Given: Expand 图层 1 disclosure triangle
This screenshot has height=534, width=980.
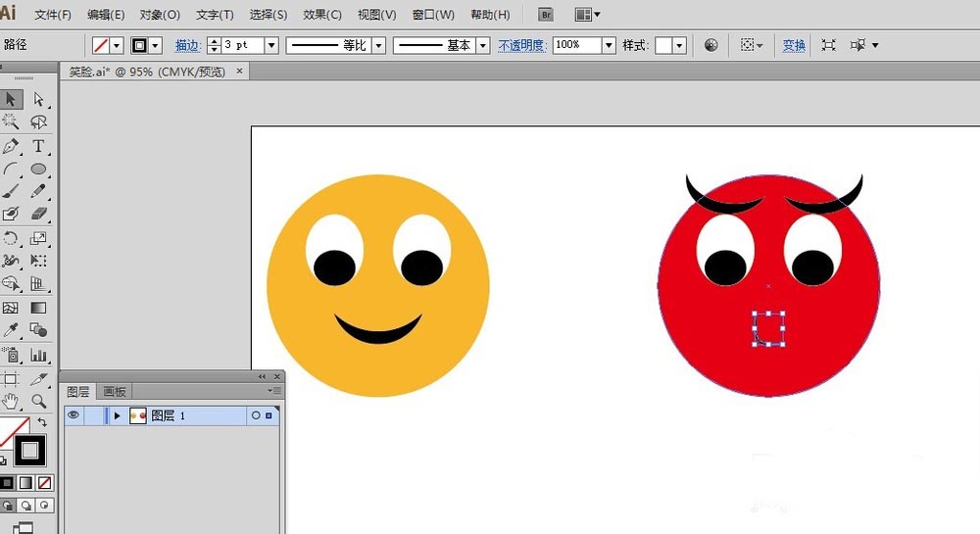Looking at the screenshot, I should click(x=117, y=415).
